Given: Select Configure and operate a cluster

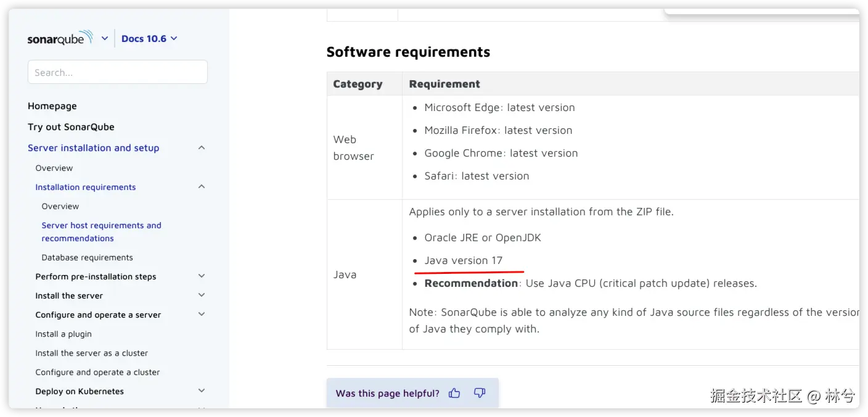Looking at the screenshot, I should [x=97, y=372].
